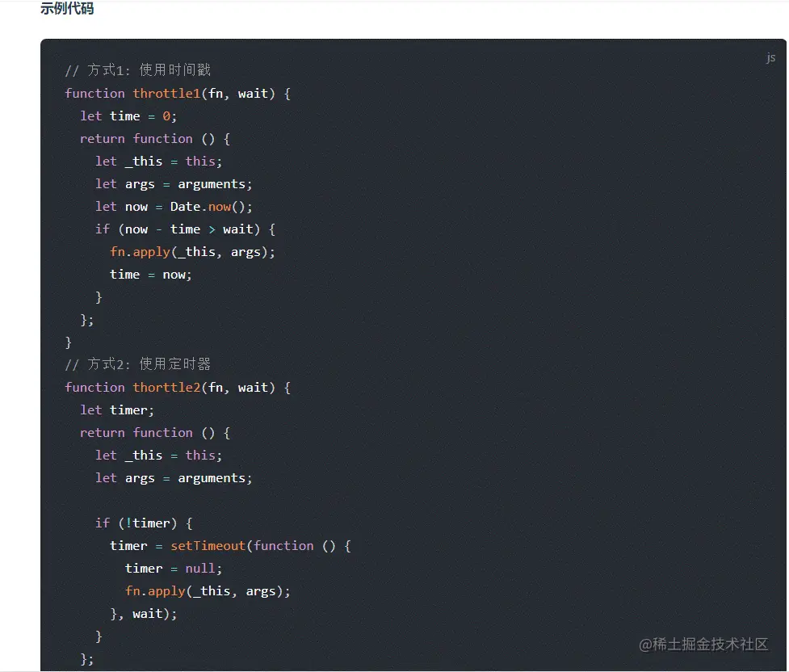Click comment "// 方式1: 使用时间戳"
789x672 pixels.
click(x=138, y=70)
